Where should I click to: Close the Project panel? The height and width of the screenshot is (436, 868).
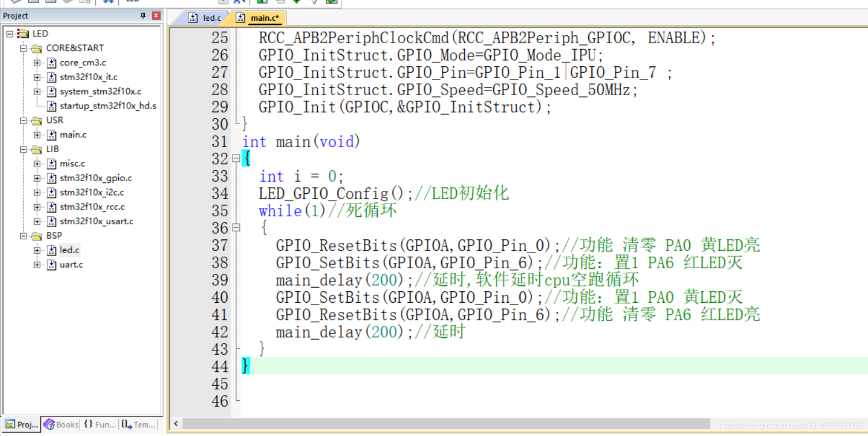pyautogui.click(x=156, y=16)
